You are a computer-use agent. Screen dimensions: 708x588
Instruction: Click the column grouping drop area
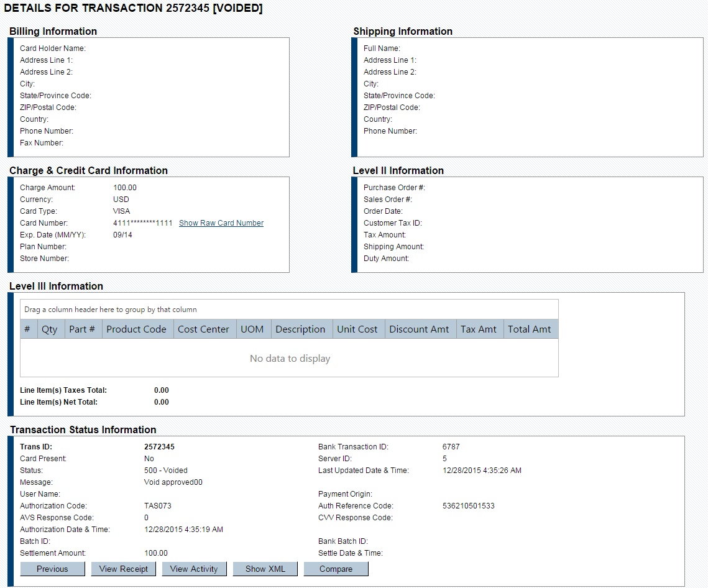289,310
